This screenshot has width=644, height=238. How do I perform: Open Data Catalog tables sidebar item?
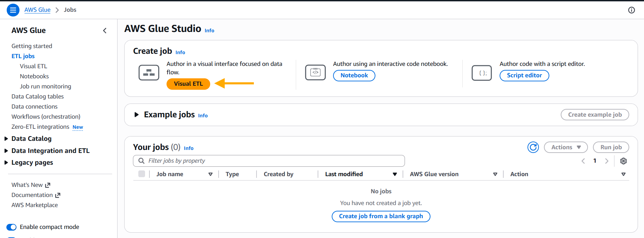[x=38, y=96]
